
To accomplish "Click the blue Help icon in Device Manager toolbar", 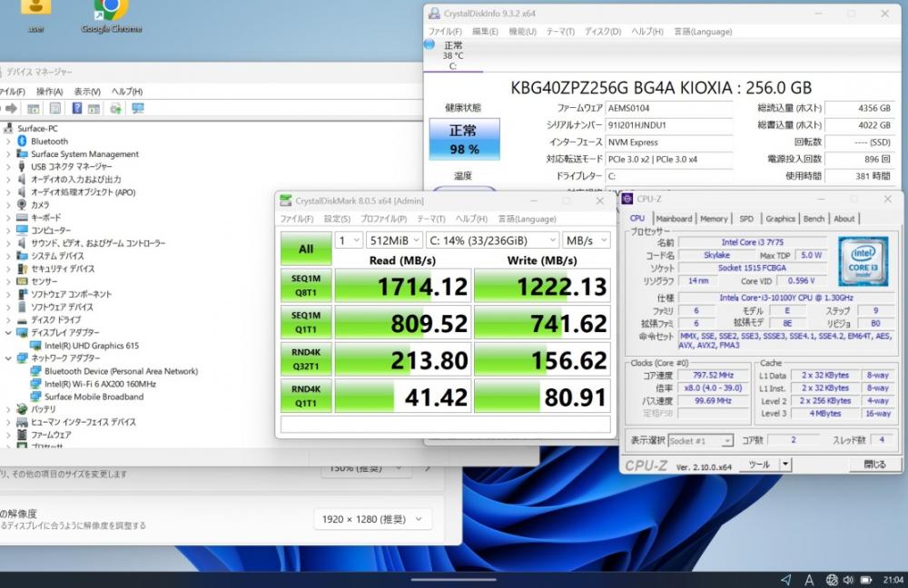I will [76, 108].
